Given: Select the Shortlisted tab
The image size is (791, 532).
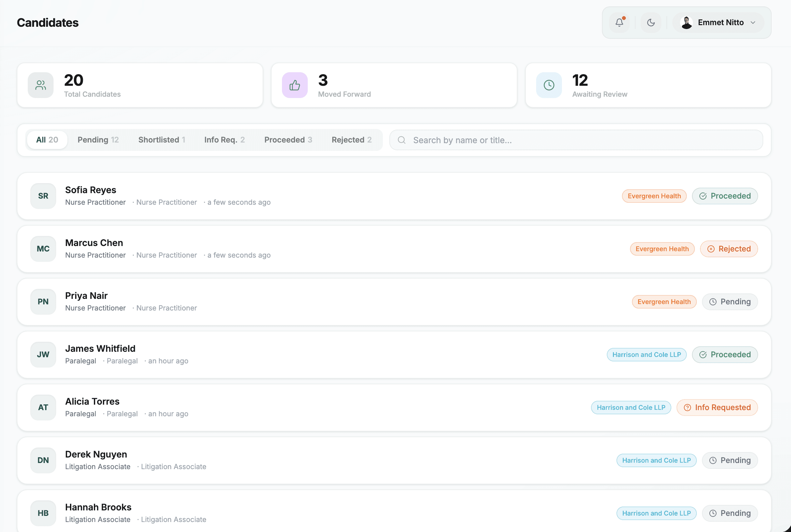Looking at the screenshot, I should click(x=161, y=139).
